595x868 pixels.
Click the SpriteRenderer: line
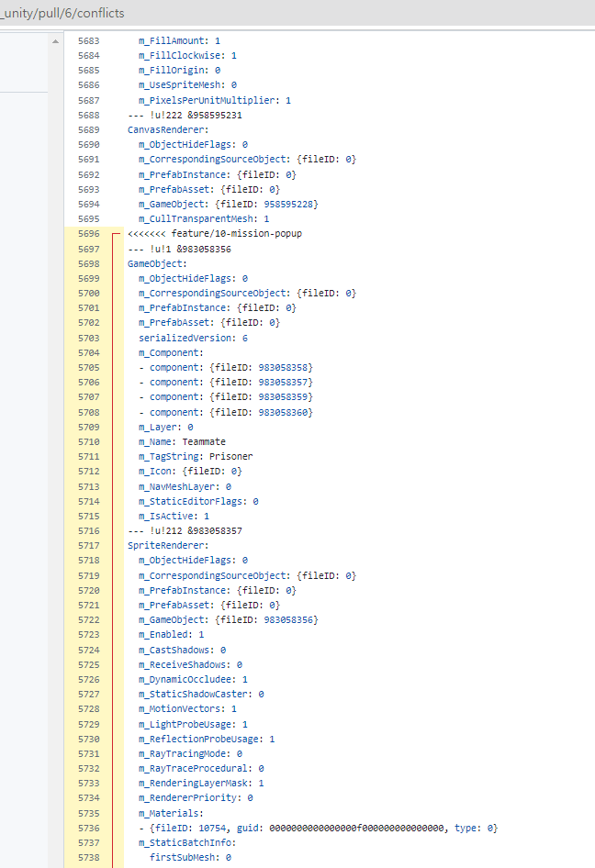[x=168, y=545]
